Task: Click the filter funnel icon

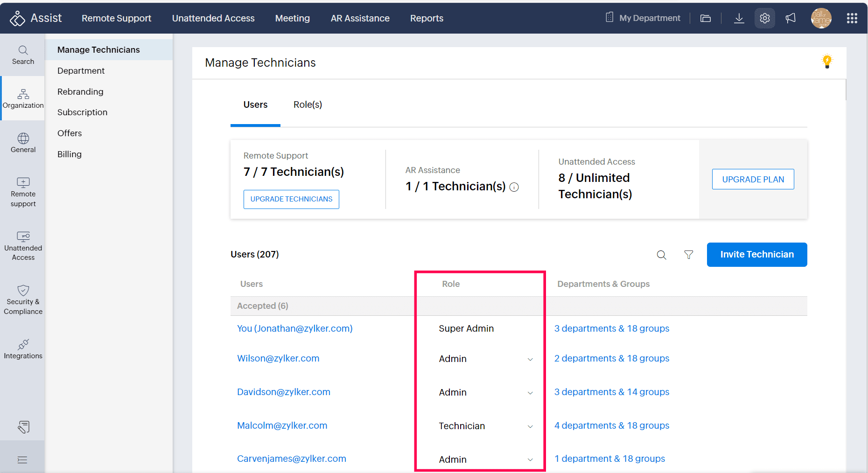Action: [x=688, y=255]
